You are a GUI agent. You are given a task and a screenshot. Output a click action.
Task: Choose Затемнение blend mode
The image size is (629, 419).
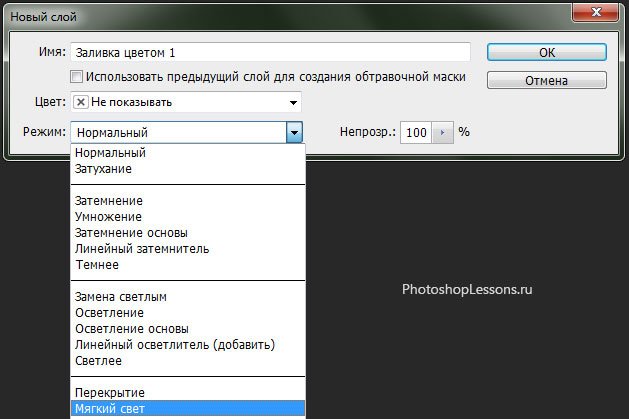[108, 200]
